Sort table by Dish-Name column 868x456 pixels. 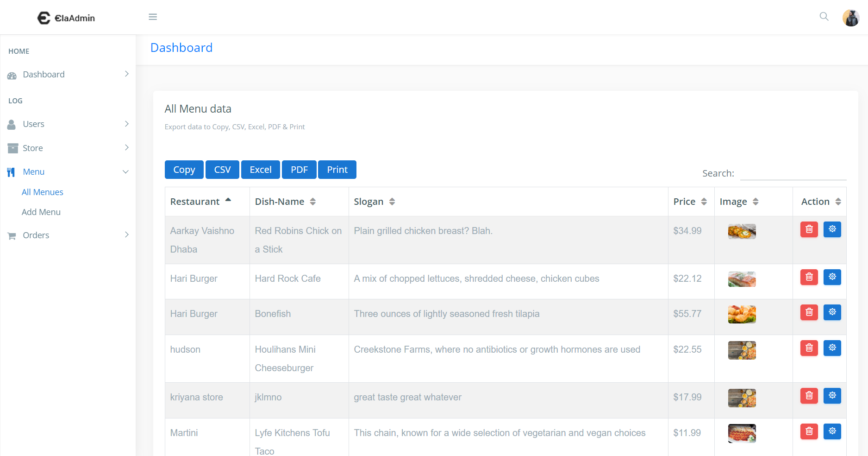299,202
